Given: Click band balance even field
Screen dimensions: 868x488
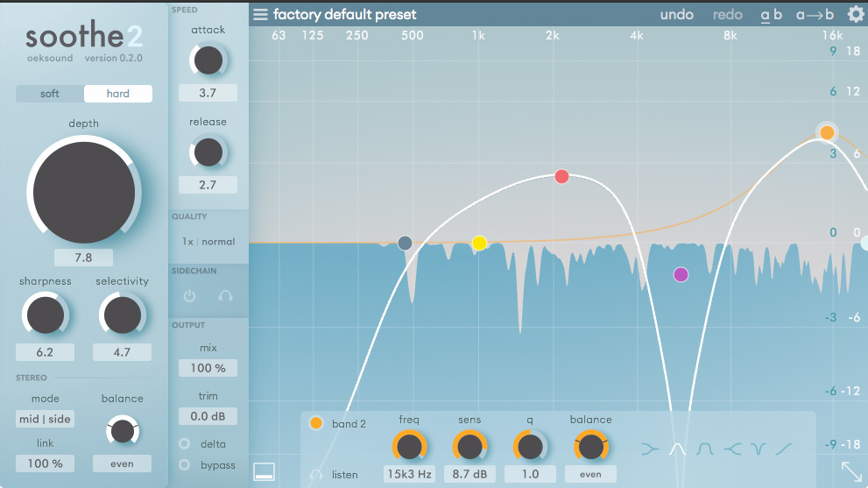Looking at the screenshot, I should 590,474.
